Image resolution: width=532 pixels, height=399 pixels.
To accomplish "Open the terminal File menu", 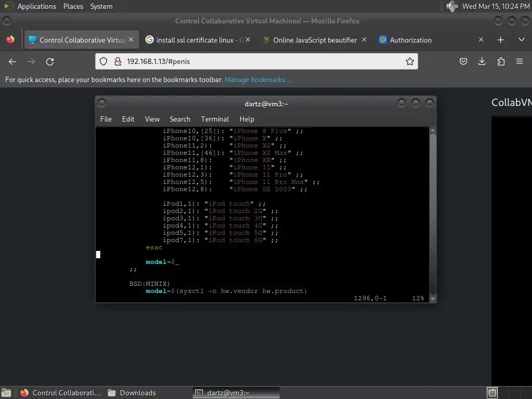I will (106, 119).
